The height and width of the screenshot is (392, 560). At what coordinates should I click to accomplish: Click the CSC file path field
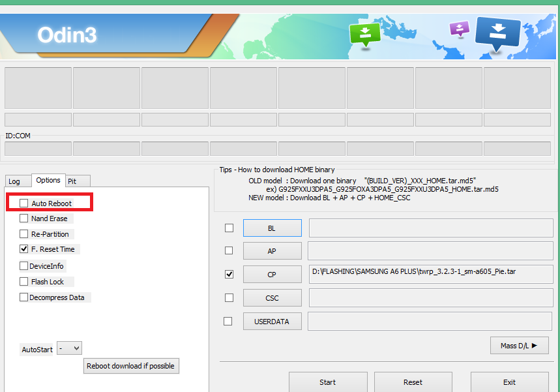(x=431, y=297)
